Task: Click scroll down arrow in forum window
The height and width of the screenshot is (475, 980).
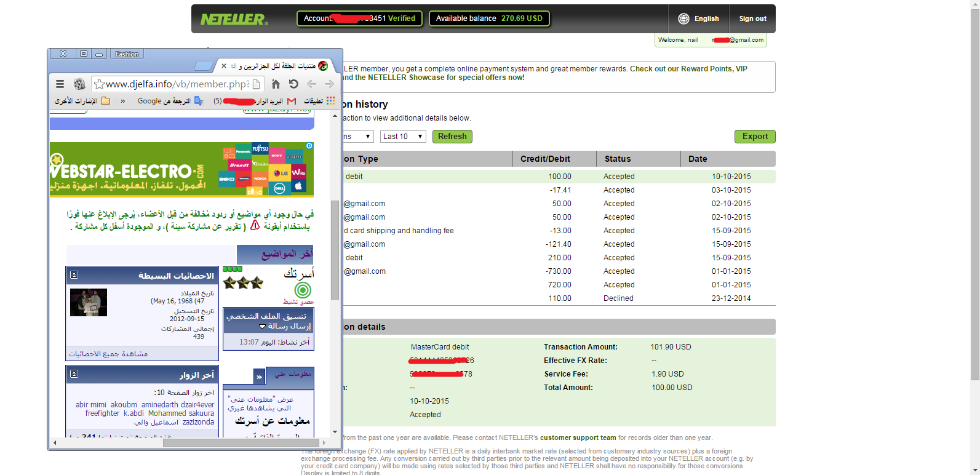Action: (335, 432)
